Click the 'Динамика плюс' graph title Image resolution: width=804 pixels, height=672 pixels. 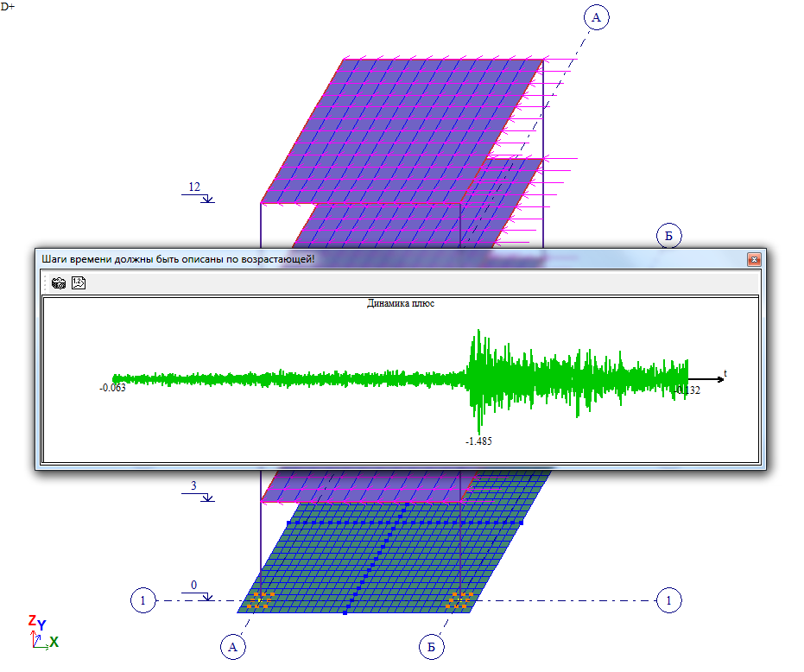pyautogui.click(x=401, y=304)
